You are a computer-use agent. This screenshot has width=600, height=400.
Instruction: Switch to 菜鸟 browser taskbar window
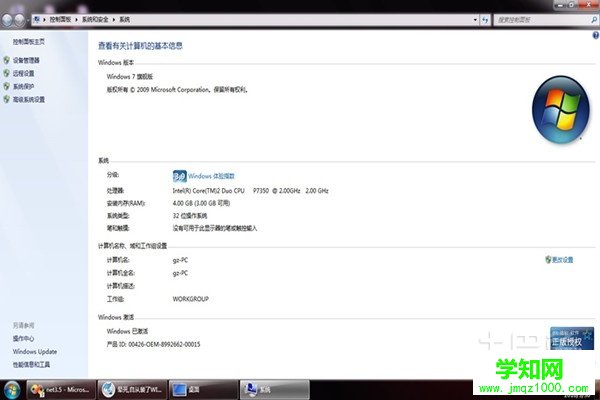pyautogui.click(x=132, y=390)
